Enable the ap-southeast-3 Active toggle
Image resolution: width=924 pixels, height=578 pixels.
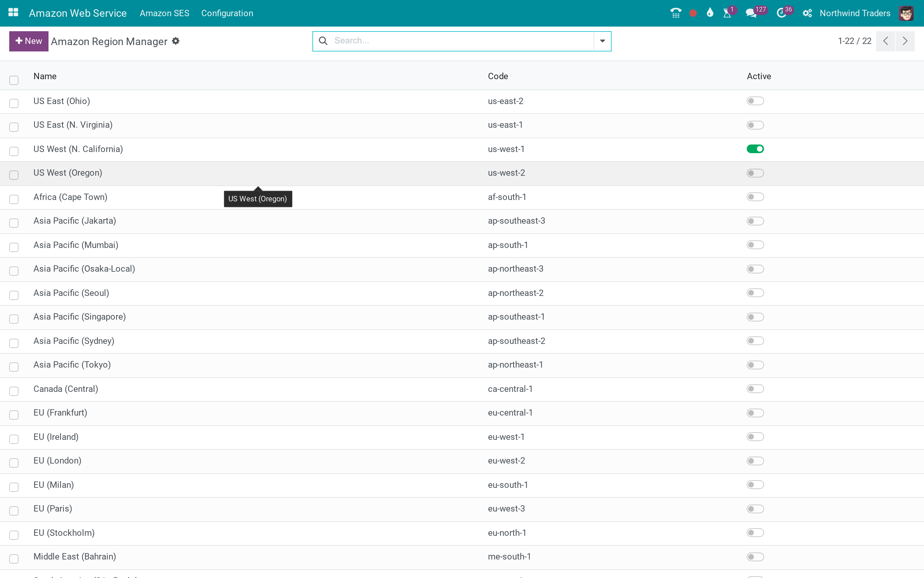[x=755, y=221]
